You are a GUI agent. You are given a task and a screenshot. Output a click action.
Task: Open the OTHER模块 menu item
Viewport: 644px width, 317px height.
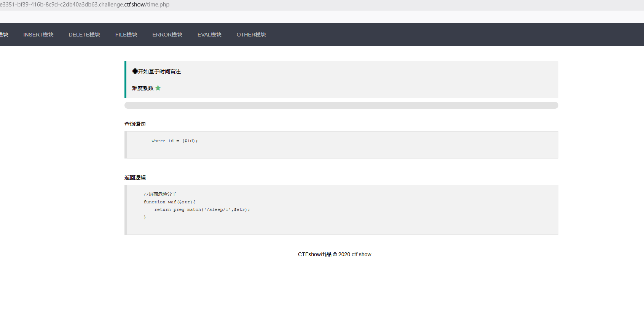(x=251, y=35)
